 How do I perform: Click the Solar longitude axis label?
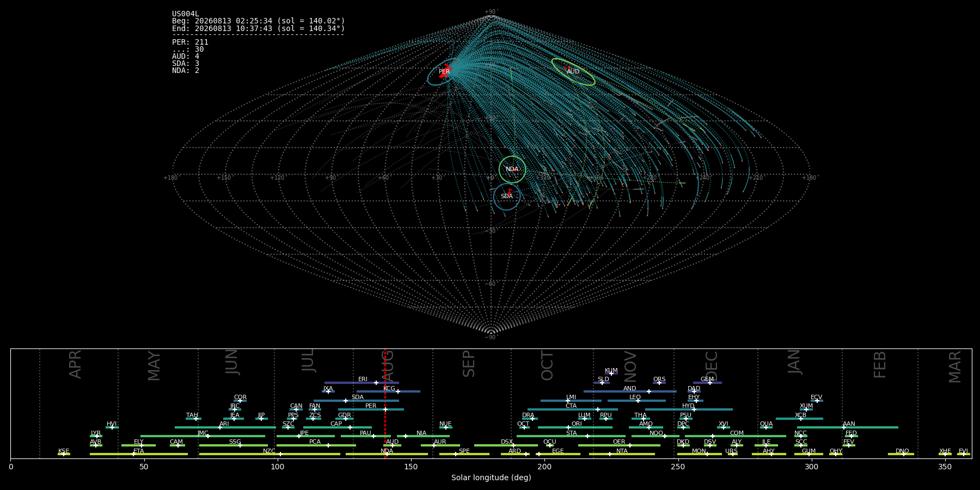(491, 477)
